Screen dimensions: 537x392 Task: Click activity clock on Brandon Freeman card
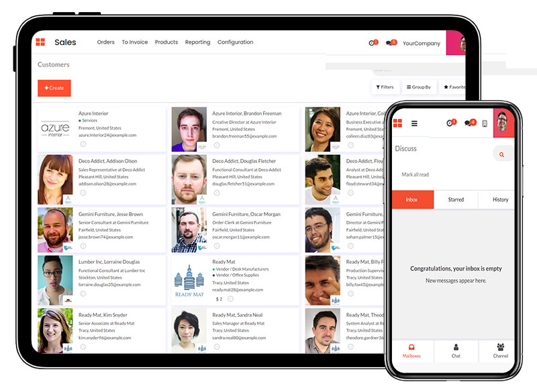click(x=217, y=145)
